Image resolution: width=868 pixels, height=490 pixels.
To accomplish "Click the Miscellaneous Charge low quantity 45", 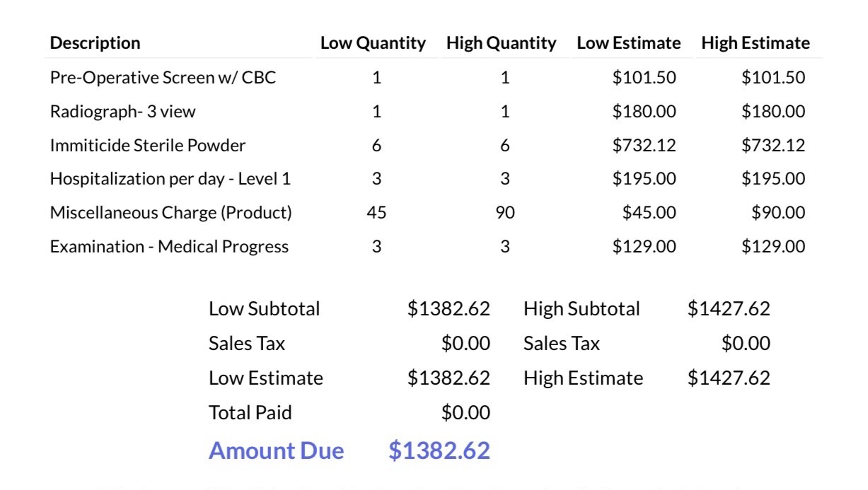I will [x=376, y=213].
